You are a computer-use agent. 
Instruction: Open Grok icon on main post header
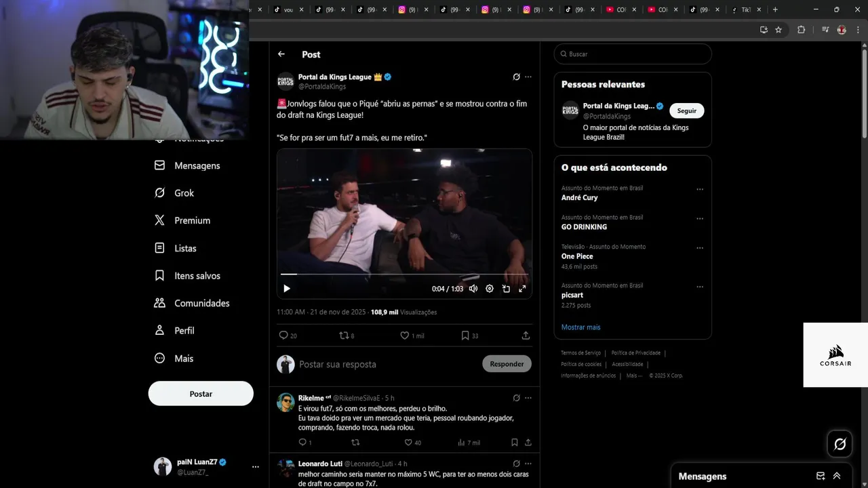coord(516,77)
